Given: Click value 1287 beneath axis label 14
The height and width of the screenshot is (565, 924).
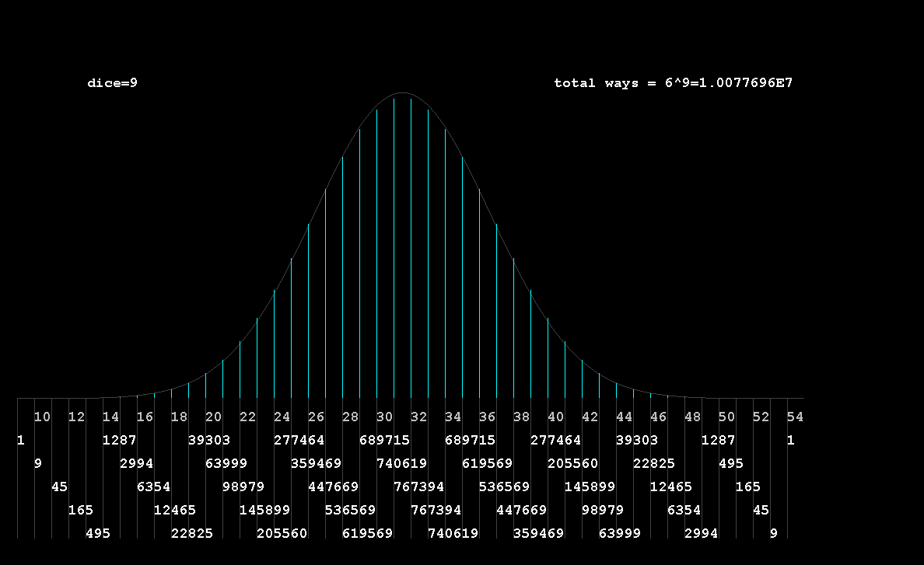Looking at the screenshot, I should (x=119, y=441).
